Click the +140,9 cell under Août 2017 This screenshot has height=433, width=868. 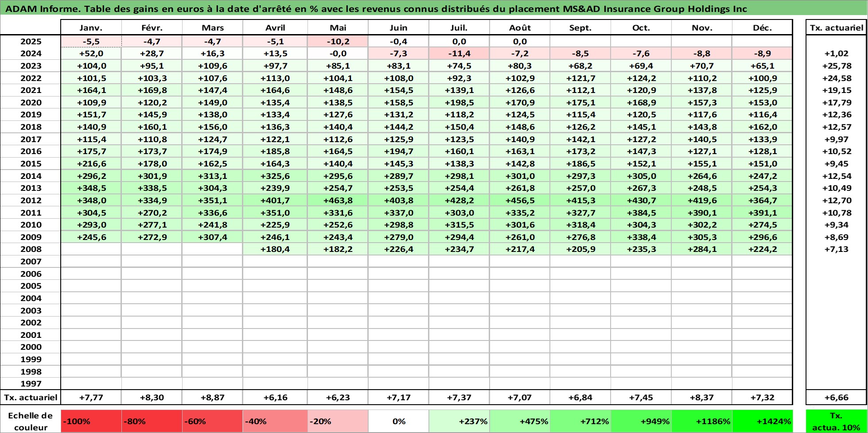click(x=520, y=139)
